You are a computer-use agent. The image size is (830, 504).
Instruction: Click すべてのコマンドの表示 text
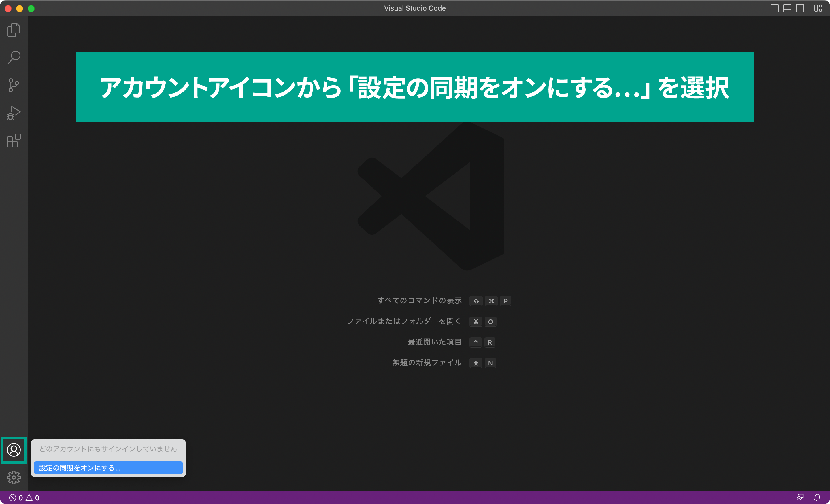pos(419,300)
